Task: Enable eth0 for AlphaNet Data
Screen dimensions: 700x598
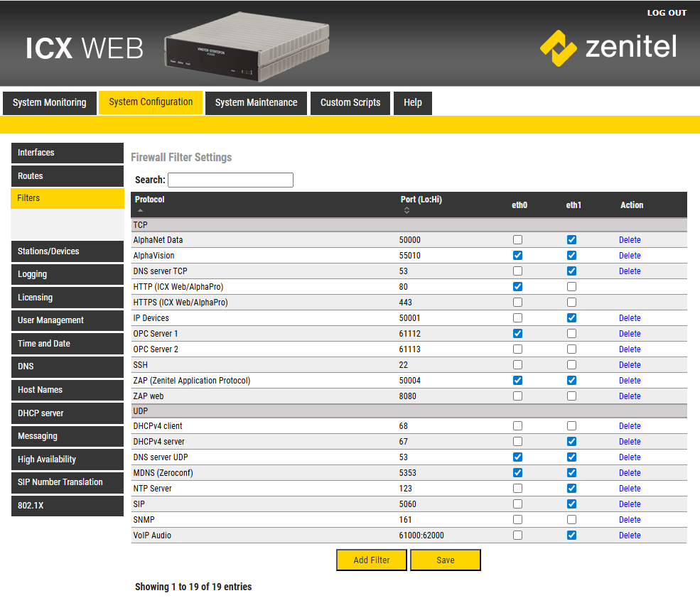Action: tap(517, 239)
